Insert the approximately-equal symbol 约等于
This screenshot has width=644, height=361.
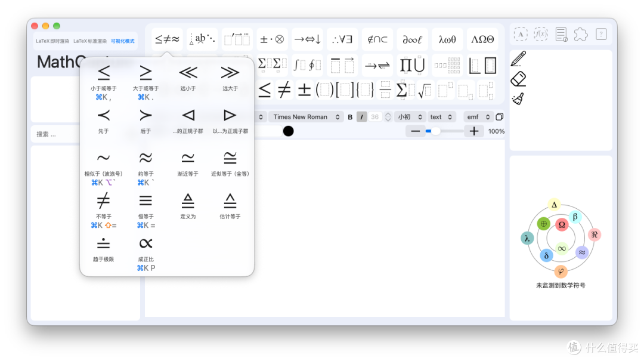click(x=145, y=158)
